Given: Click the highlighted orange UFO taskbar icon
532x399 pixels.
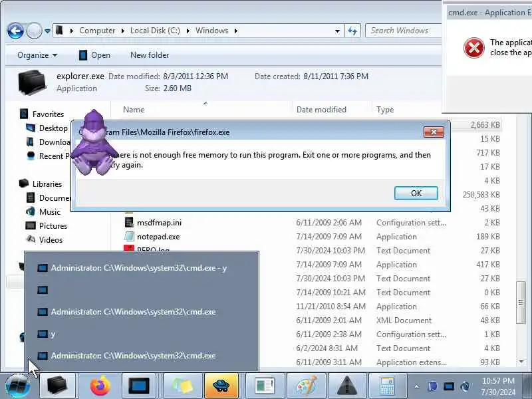Looking at the screenshot, I should pos(221,386).
